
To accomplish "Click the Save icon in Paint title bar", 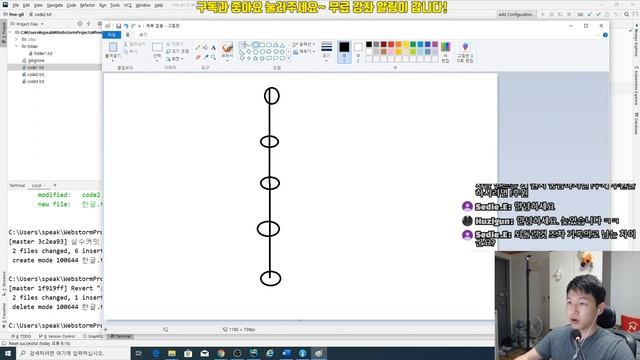I will click(x=118, y=26).
